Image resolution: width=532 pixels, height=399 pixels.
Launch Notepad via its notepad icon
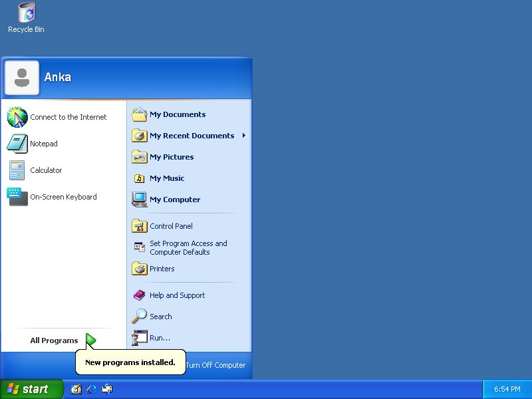pos(17,144)
